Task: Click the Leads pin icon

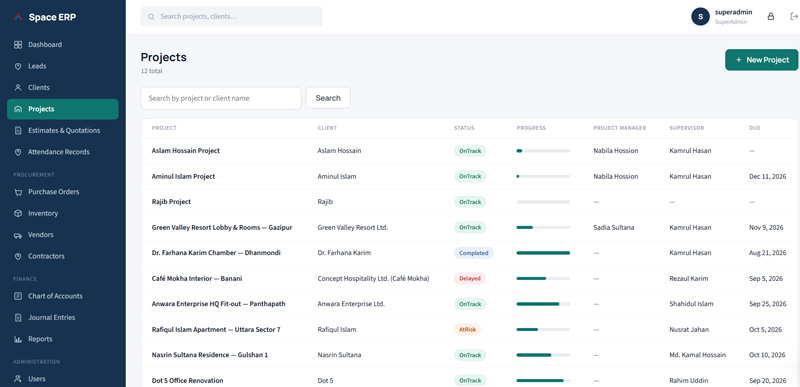Action: (18, 66)
